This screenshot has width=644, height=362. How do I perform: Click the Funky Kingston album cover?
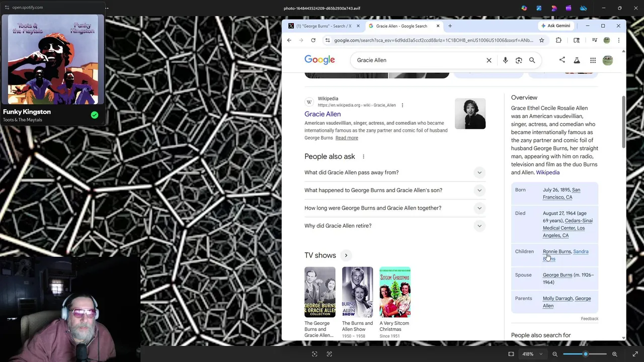point(53,59)
